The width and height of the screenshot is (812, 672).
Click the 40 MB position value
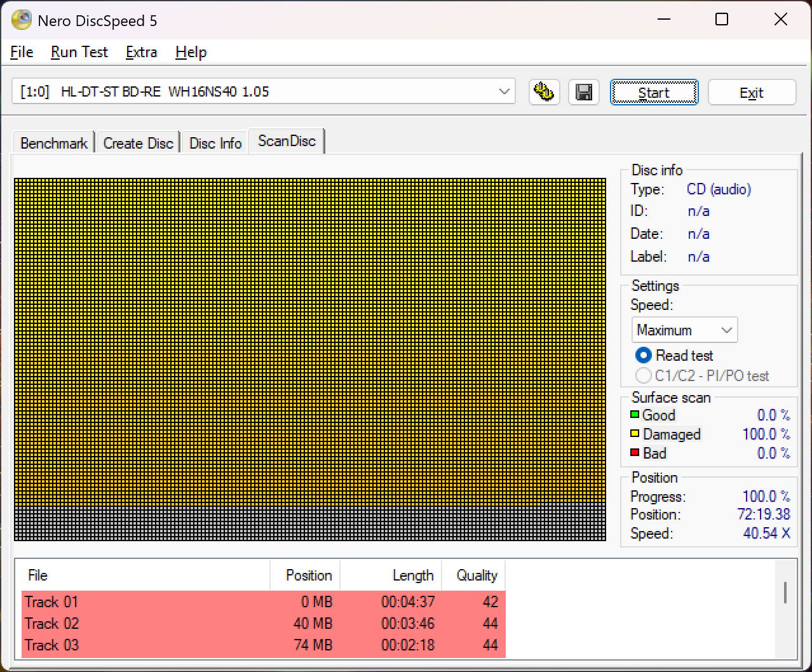click(x=313, y=623)
